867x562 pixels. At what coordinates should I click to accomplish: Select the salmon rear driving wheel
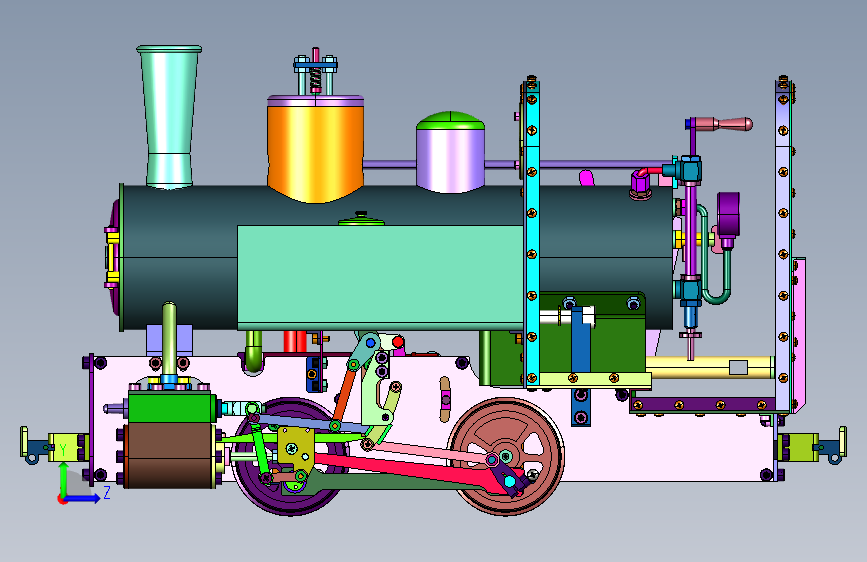(x=506, y=457)
